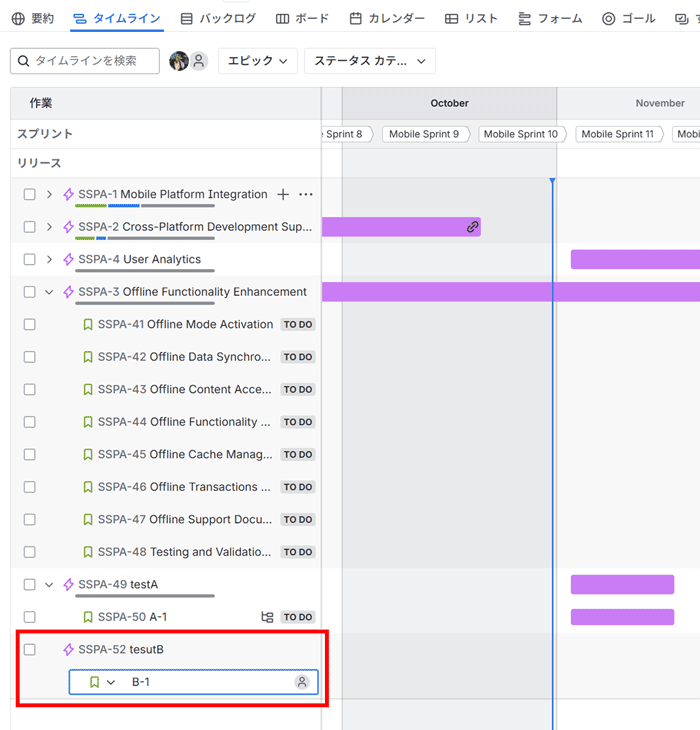Viewport: 700px width, 730px height.
Task: Collapse the SSPA-3 Offline Functionality epic
Action: [49, 292]
